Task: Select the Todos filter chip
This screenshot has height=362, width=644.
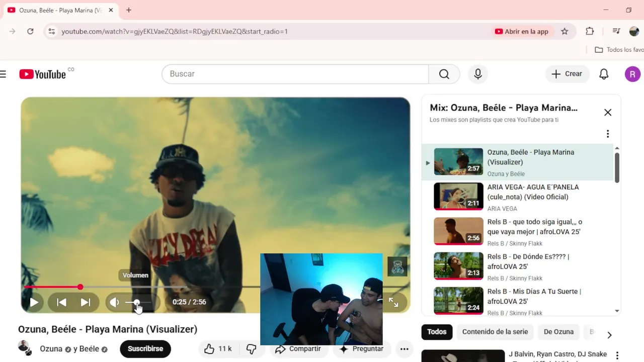Action: click(437, 332)
